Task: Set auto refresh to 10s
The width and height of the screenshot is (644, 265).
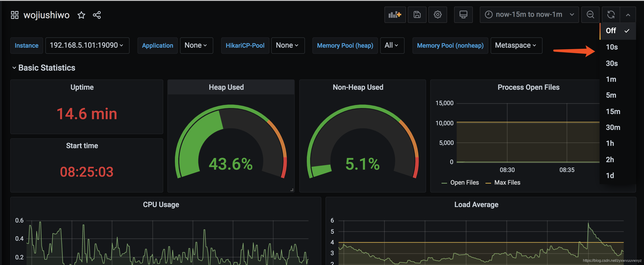Action: pos(618,47)
